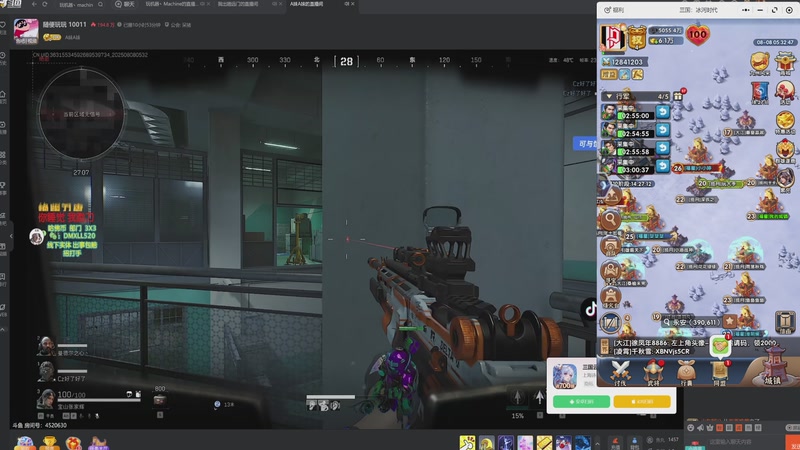Image resolution: width=800 pixels, height=450 pixels.
Task: Click the 公会 guild label in header
Action: pyautogui.click(x=178, y=24)
